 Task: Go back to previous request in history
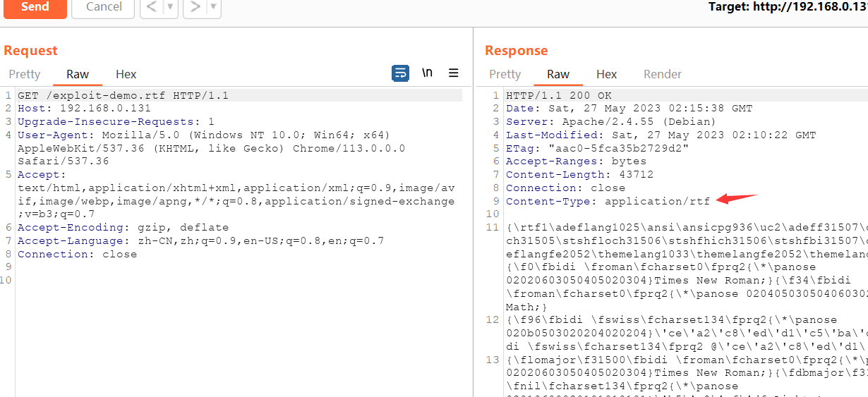tap(152, 7)
